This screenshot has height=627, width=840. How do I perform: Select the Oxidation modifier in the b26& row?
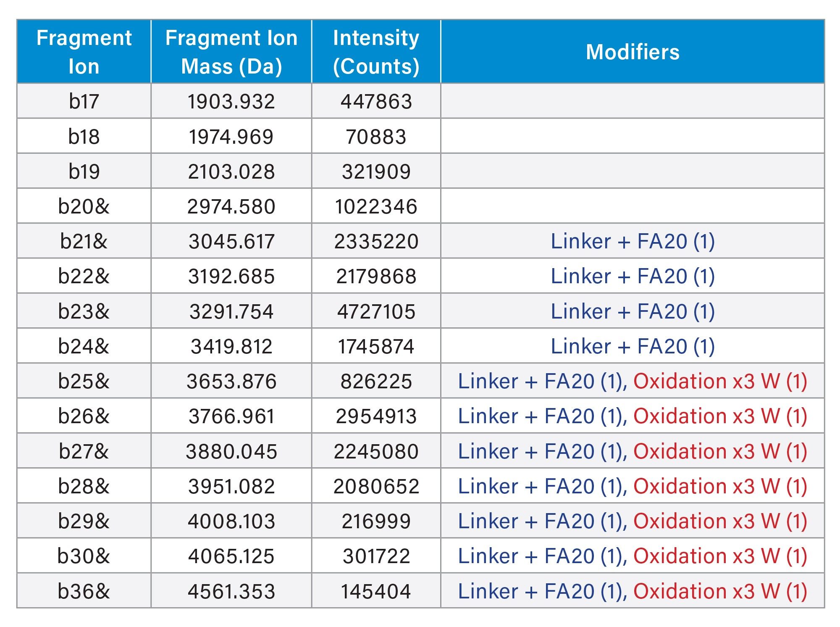pos(720,416)
